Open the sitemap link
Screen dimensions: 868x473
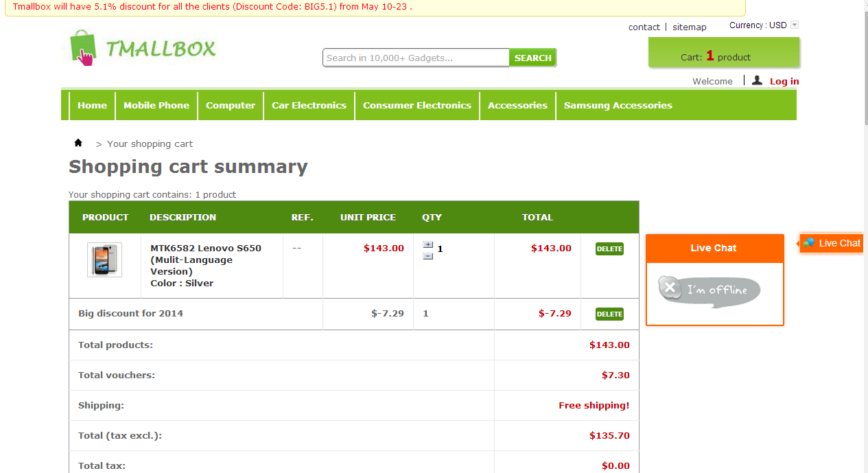[689, 27]
